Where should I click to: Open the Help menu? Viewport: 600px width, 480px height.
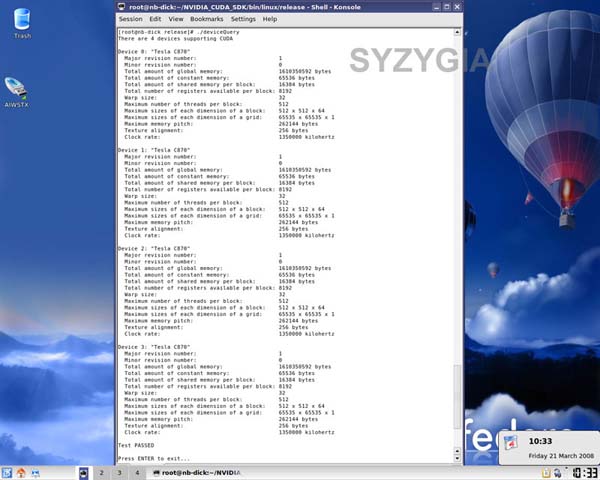[270, 19]
